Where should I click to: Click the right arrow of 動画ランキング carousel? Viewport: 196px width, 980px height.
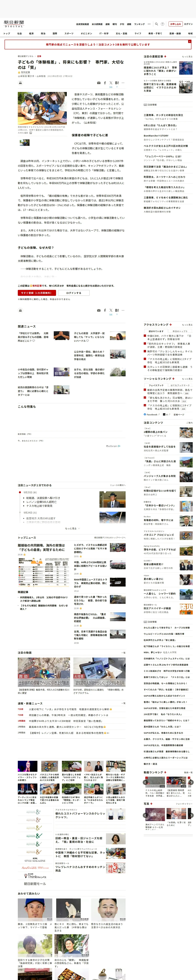(191, 782)
